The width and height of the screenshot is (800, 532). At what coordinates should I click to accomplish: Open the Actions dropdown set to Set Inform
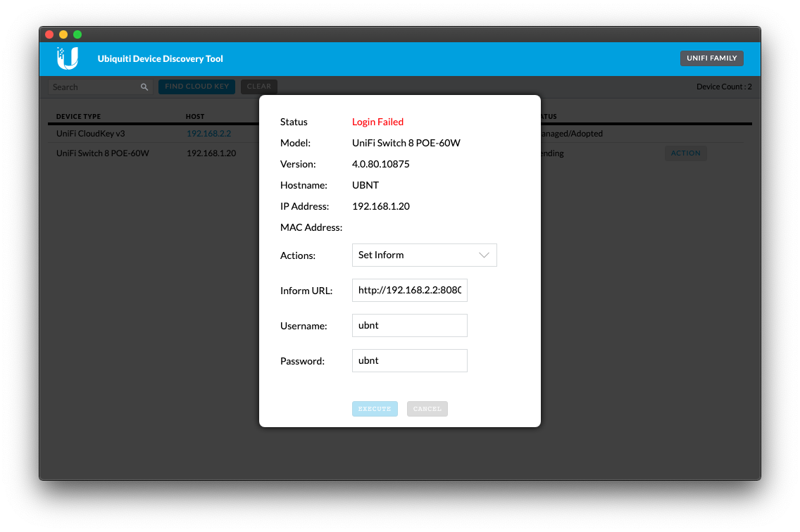[x=425, y=255]
